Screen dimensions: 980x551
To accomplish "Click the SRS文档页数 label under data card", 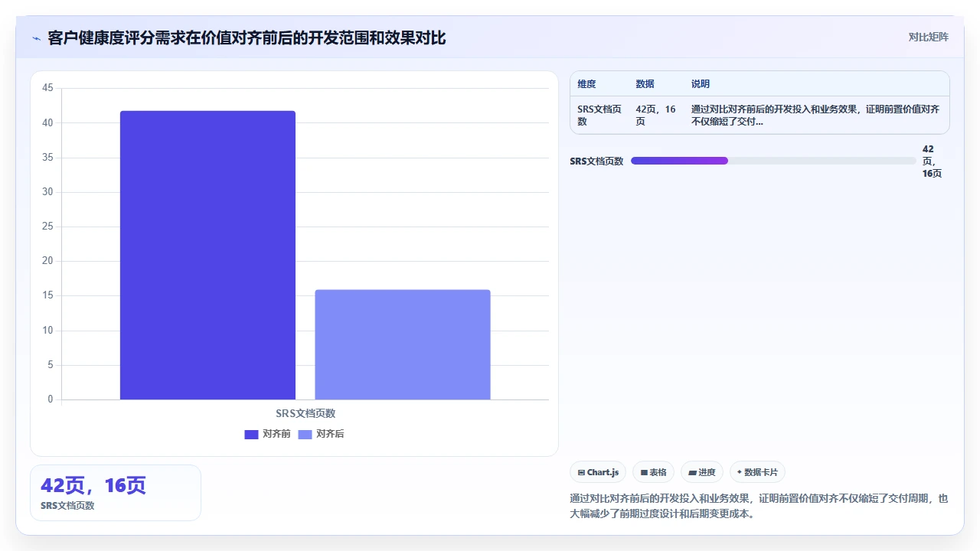I will click(x=67, y=506).
